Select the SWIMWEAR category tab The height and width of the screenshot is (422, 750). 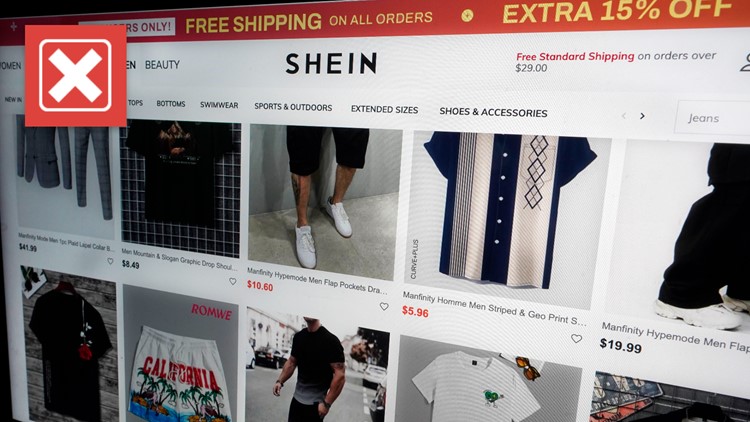[x=219, y=105]
